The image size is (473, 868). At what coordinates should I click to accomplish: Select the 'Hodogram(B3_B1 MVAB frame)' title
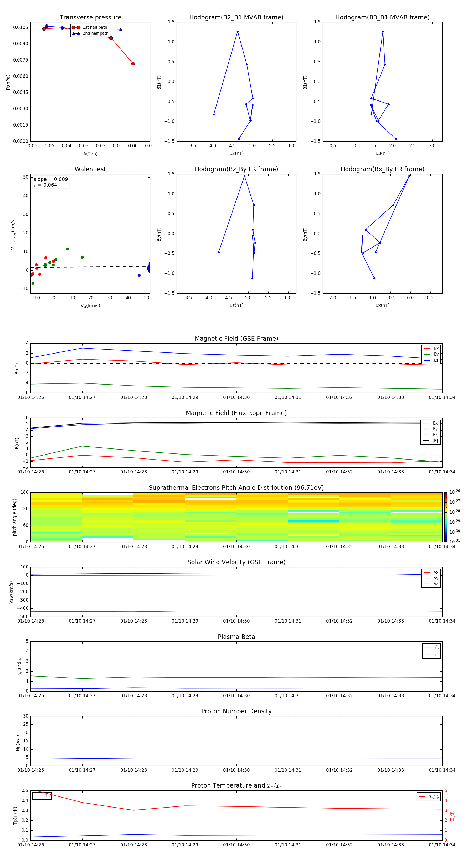(x=382, y=17)
